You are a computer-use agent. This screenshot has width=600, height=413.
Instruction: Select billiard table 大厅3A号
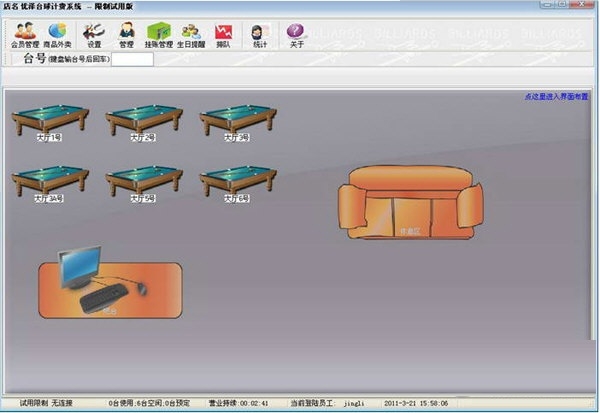(x=50, y=184)
